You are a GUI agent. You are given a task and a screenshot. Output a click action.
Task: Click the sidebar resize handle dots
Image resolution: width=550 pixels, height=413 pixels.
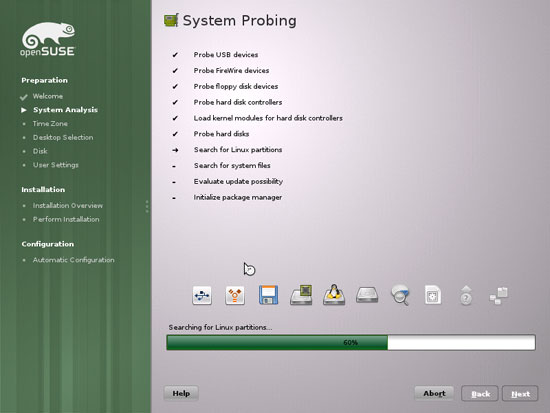tap(147, 206)
